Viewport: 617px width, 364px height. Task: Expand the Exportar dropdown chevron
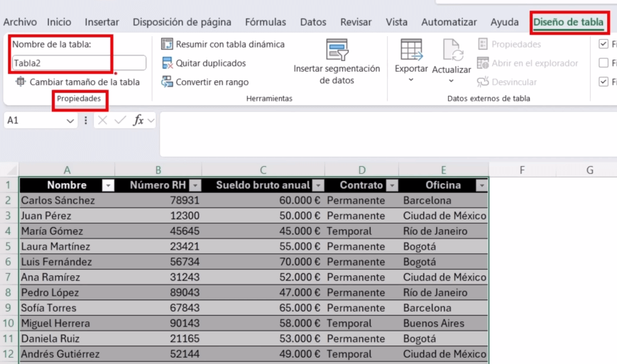411,79
